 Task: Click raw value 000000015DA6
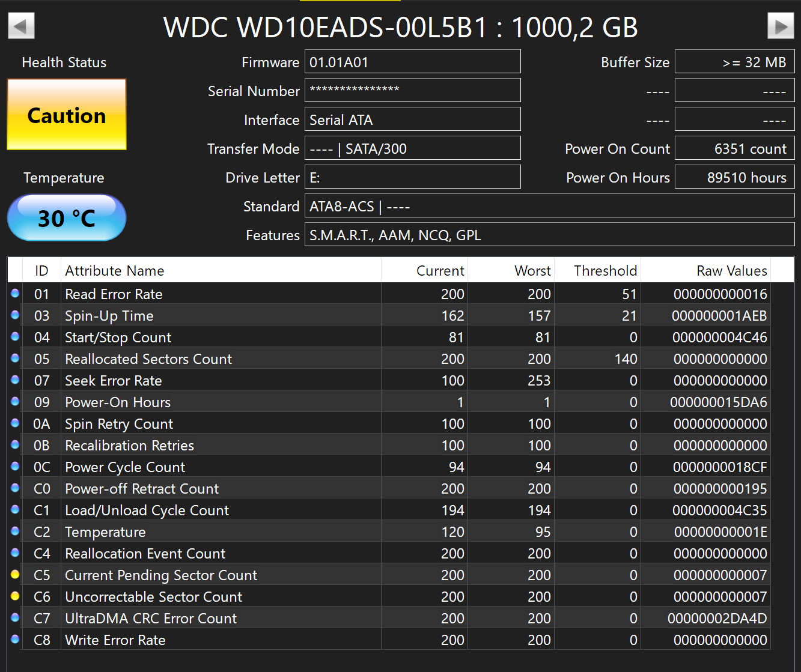pos(719,402)
